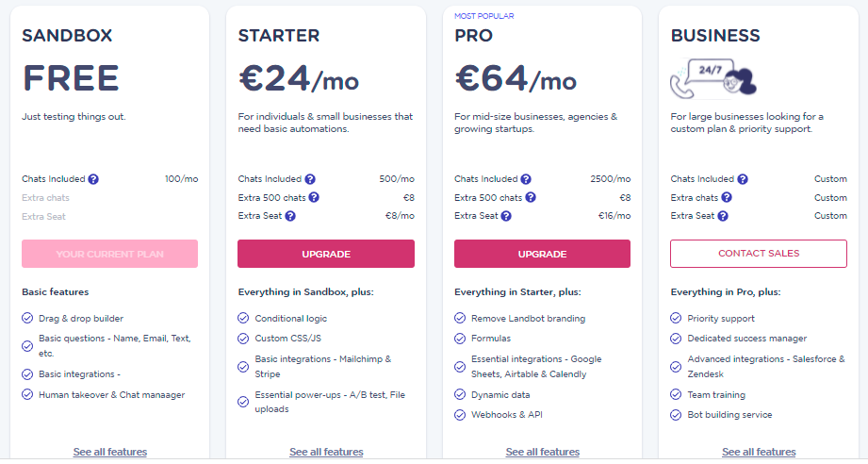This screenshot has height=464, width=868.
Task: Click help icon beside Starter Extra Seat
Action: point(290,216)
